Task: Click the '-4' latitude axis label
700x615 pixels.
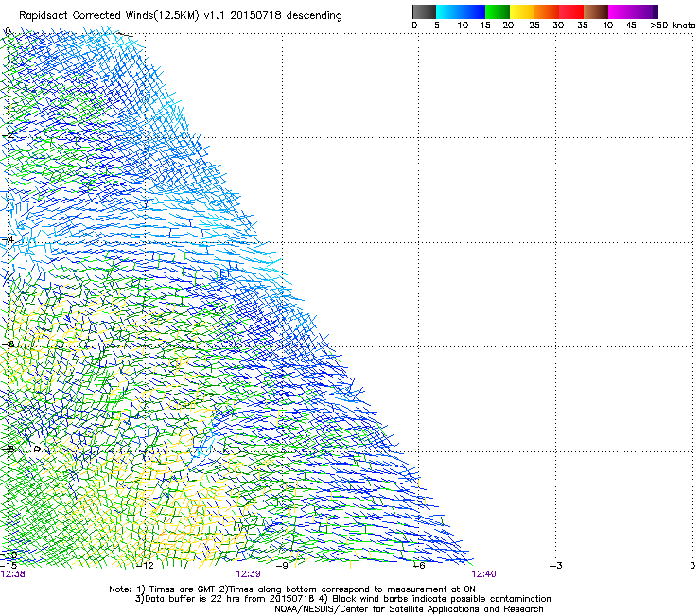Action: pos(8,239)
